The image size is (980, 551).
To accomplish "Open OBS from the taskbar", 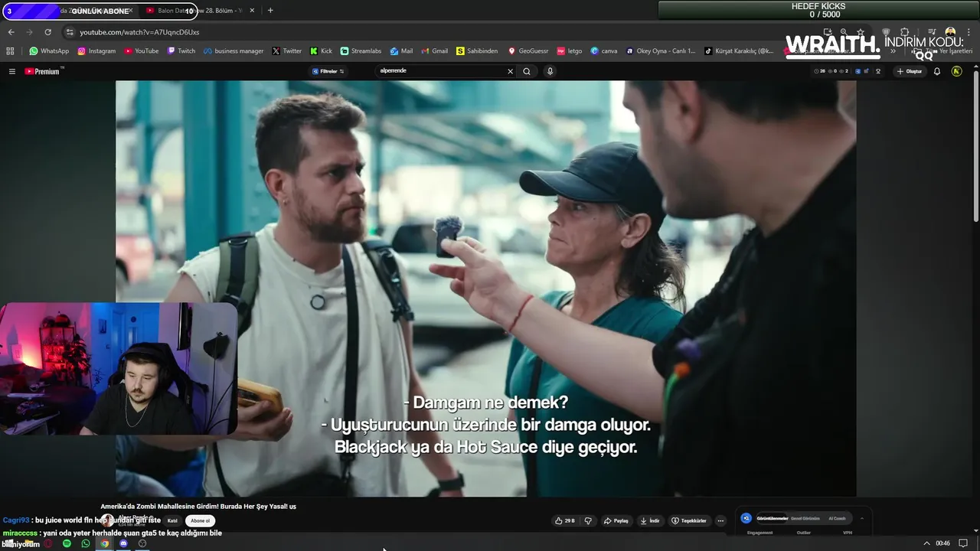I will click(x=142, y=543).
